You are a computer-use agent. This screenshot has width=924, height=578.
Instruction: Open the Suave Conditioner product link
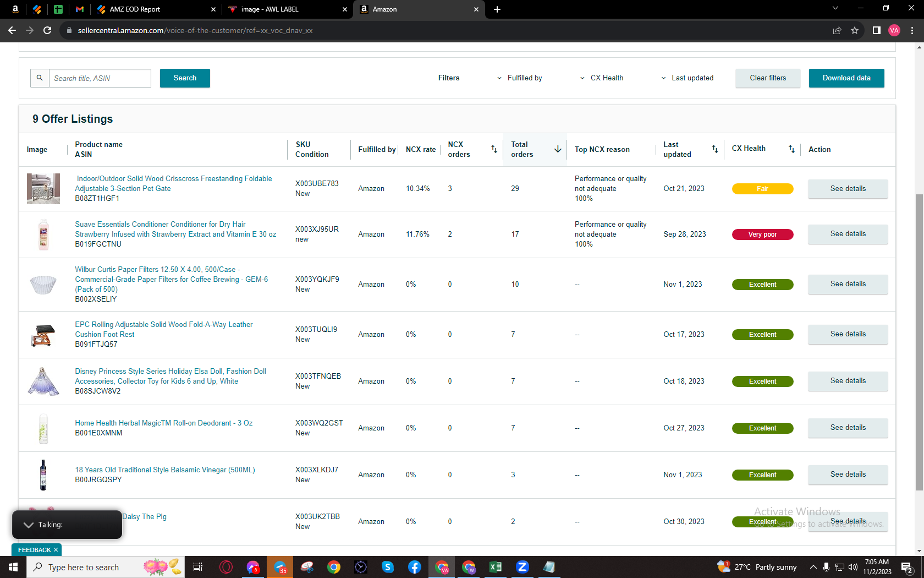(175, 229)
